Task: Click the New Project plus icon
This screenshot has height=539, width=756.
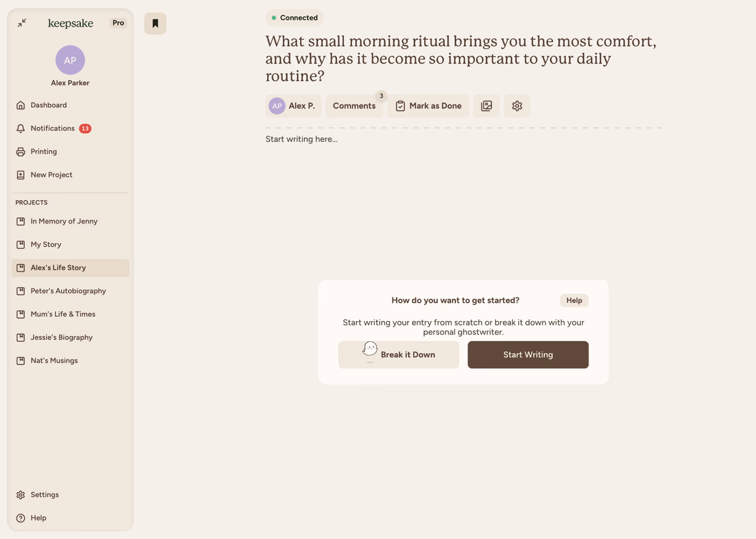Action: pos(21,175)
